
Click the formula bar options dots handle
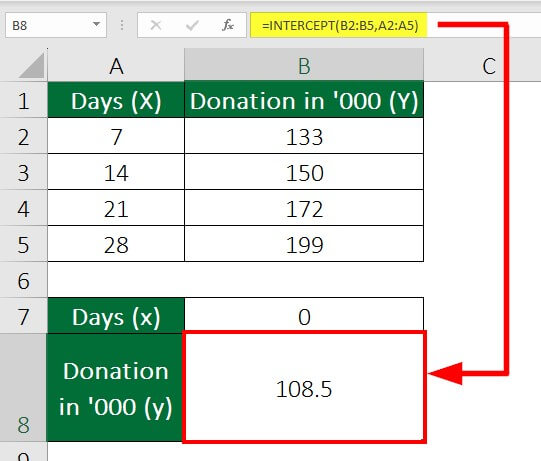point(122,25)
